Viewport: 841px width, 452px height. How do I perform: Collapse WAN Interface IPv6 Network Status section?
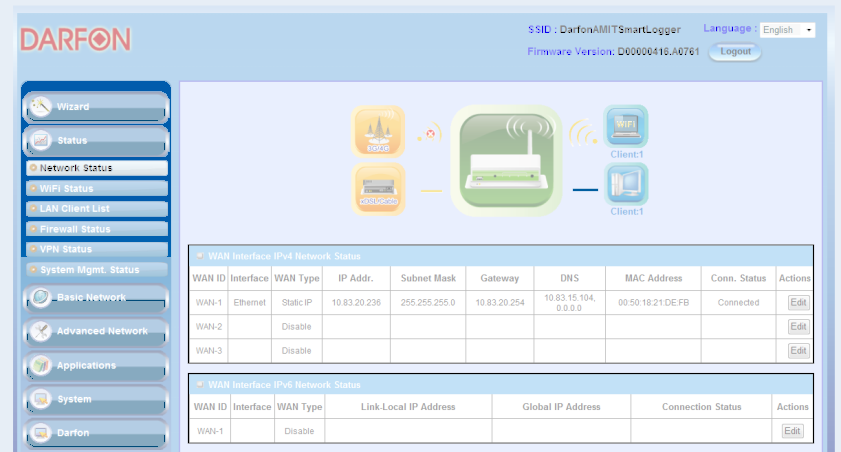click(x=200, y=385)
